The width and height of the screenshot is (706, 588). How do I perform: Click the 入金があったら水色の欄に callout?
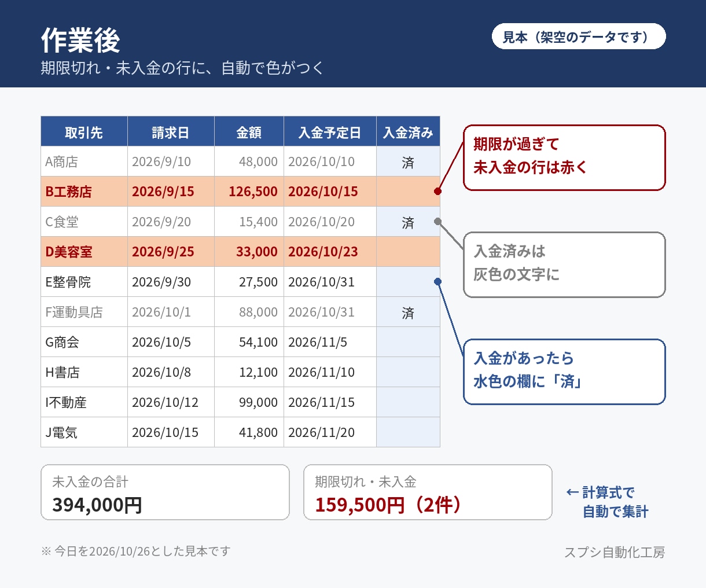tap(564, 372)
